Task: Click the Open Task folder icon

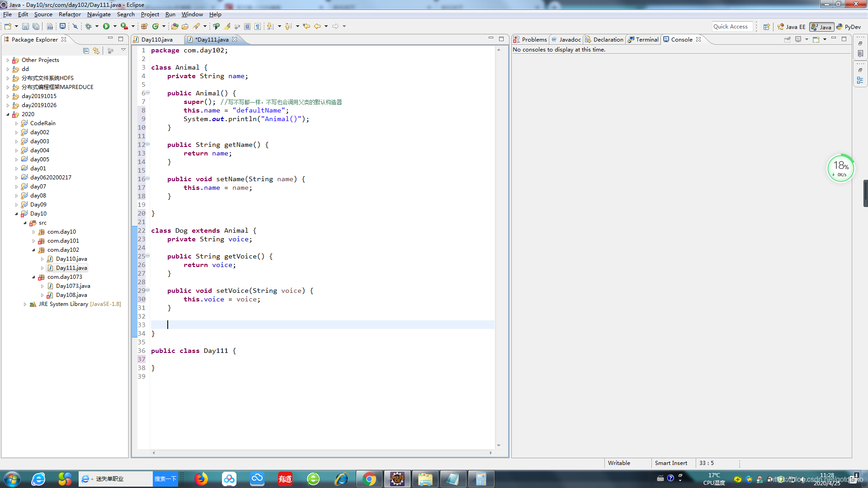Action: [x=185, y=27]
